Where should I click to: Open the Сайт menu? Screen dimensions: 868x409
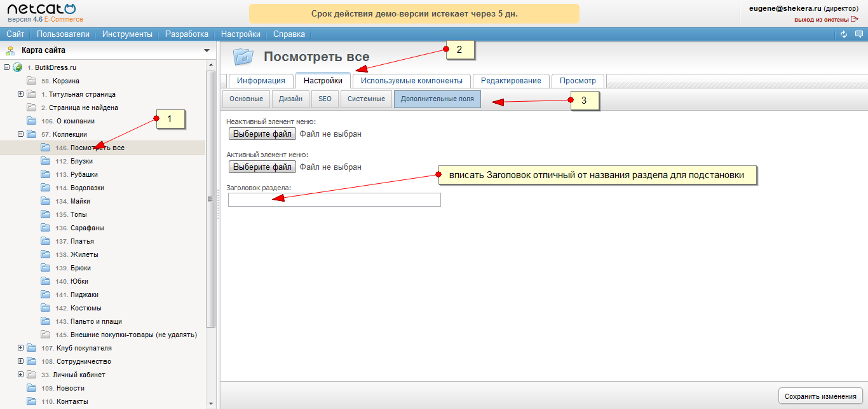[x=15, y=34]
